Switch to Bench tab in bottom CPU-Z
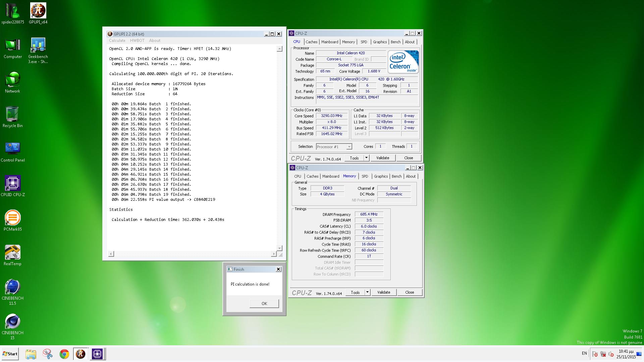This screenshot has width=644, height=362. tap(397, 176)
